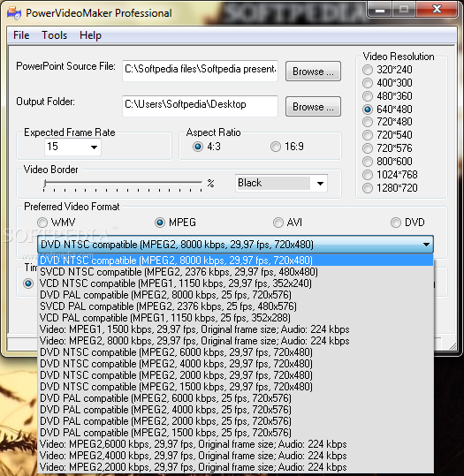The height and width of the screenshot is (476, 464).
Task: Select the partially hidden Timing radio button
Action: point(28,283)
